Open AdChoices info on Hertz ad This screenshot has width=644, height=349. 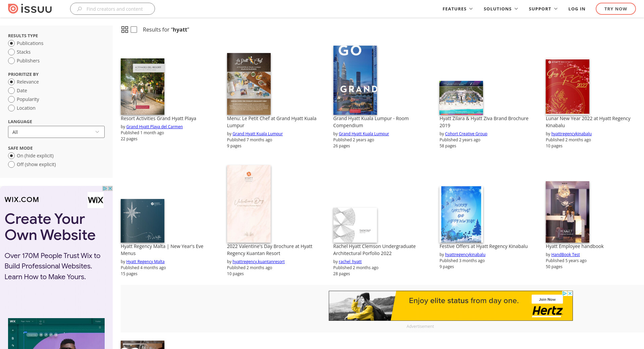[565, 293]
